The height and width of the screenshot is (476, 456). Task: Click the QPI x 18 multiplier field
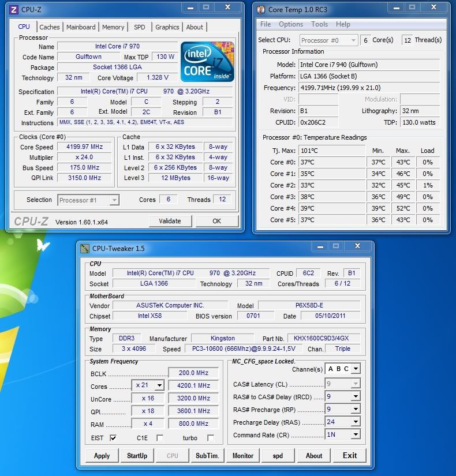click(x=148, y=411)
